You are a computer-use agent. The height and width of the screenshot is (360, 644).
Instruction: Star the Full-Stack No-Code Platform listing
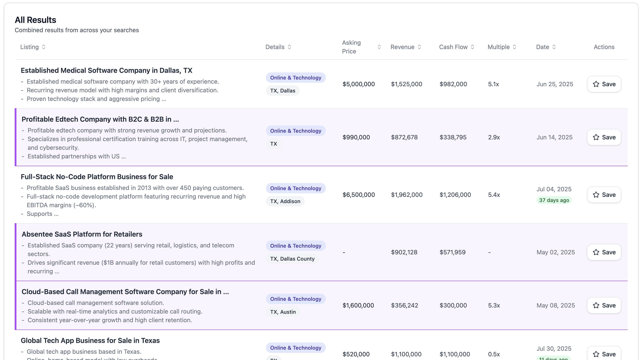(596, 195)
